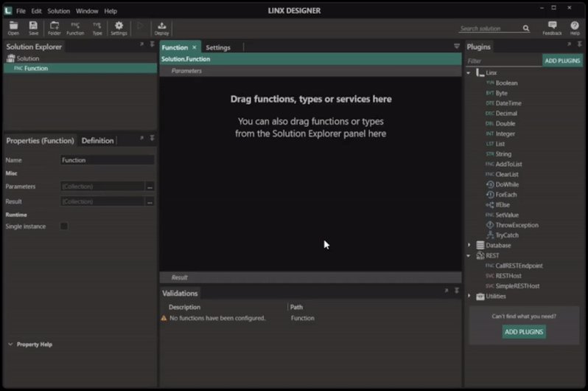The height and width of the screenshot is (391, 588).
Task: Open the Parameters collection editor ellipsis
Action: tap(150, 187)
